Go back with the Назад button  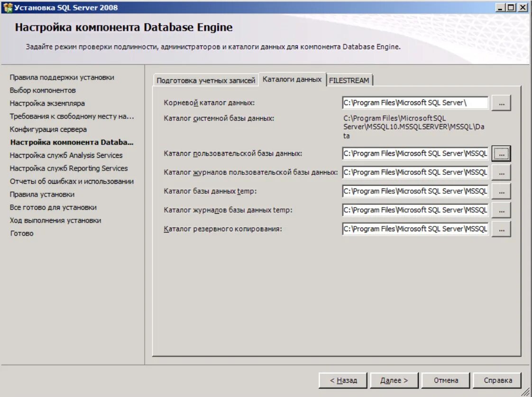(x=343, y=380)
